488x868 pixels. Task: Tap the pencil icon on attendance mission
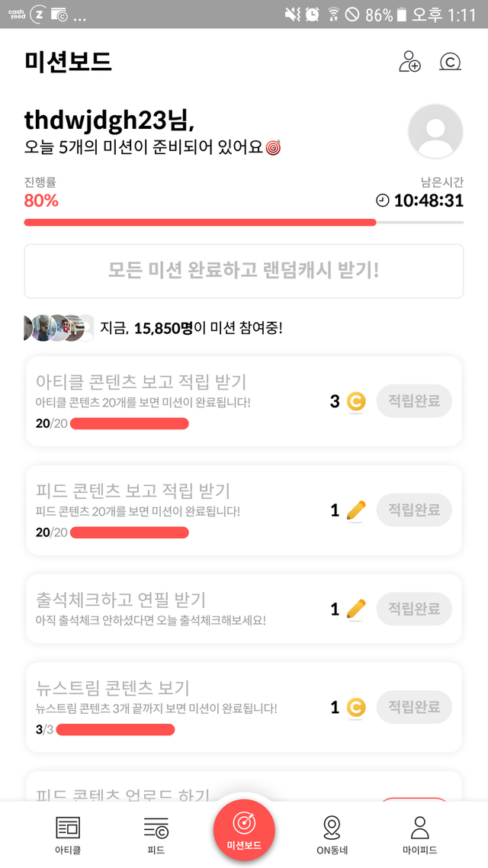pos(355,609)
